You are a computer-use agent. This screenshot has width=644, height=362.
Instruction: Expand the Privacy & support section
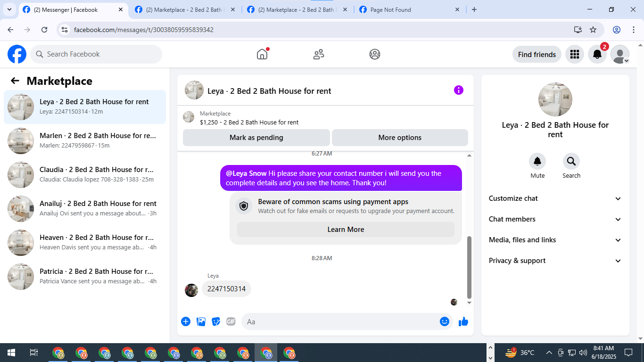point(555,261)
